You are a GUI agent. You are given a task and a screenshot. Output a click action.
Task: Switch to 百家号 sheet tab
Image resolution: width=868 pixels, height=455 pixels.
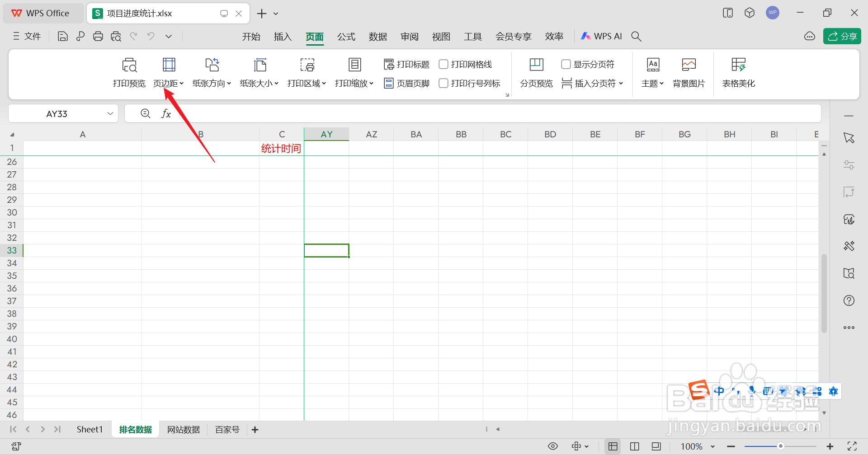pos(227,430)
